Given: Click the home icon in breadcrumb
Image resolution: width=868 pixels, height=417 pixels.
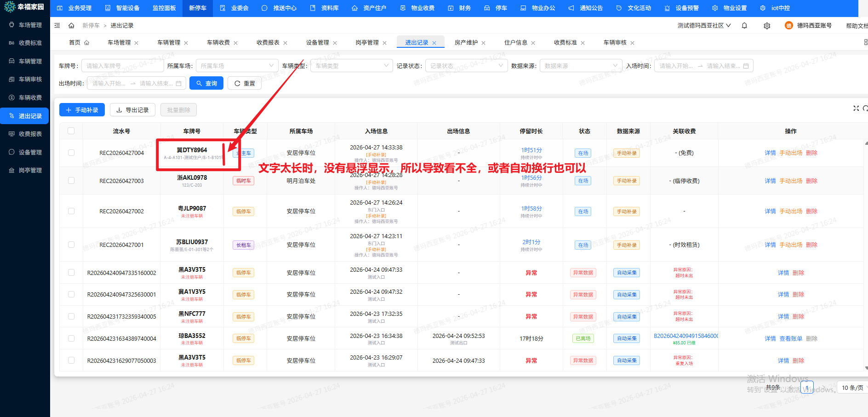Looking at the screenshot, I should point(71,26).
